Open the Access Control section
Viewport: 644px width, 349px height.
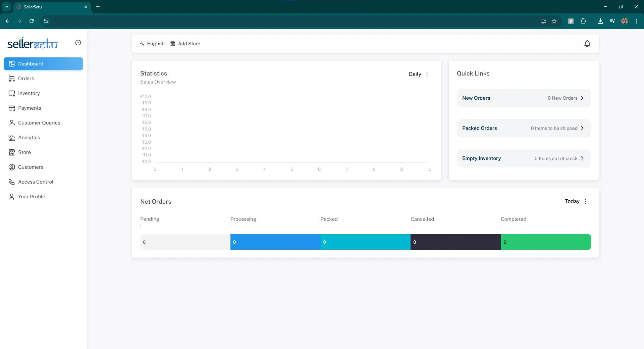coord(36,182)
